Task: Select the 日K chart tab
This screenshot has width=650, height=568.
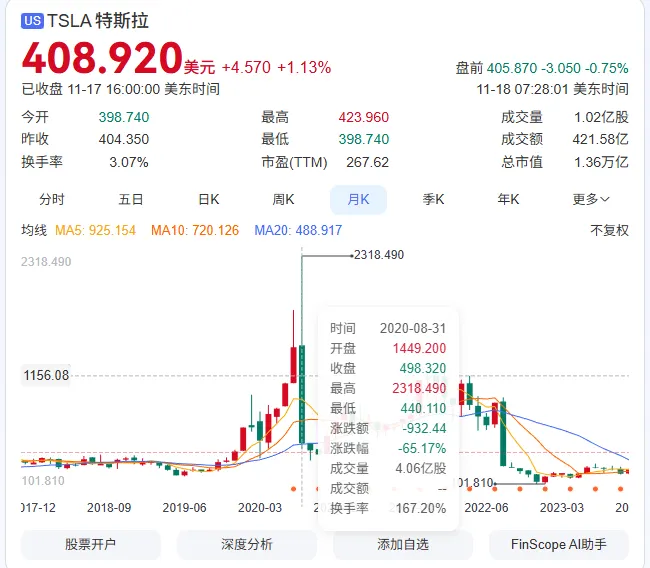Action: [209, 199]
